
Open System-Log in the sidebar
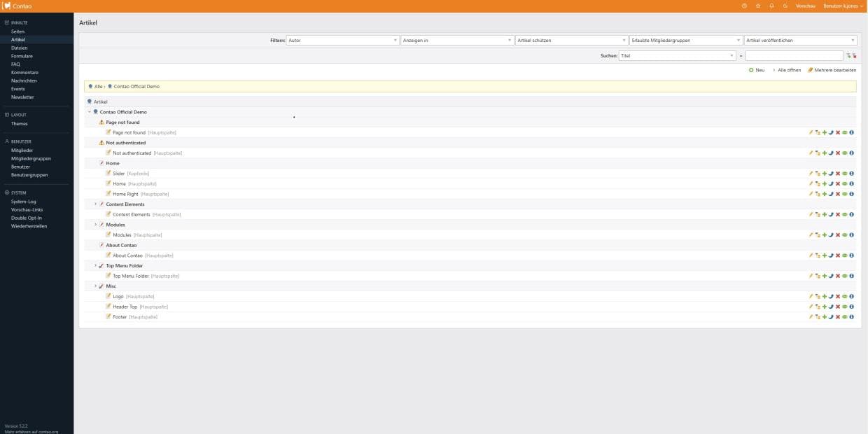click(23, 202)
